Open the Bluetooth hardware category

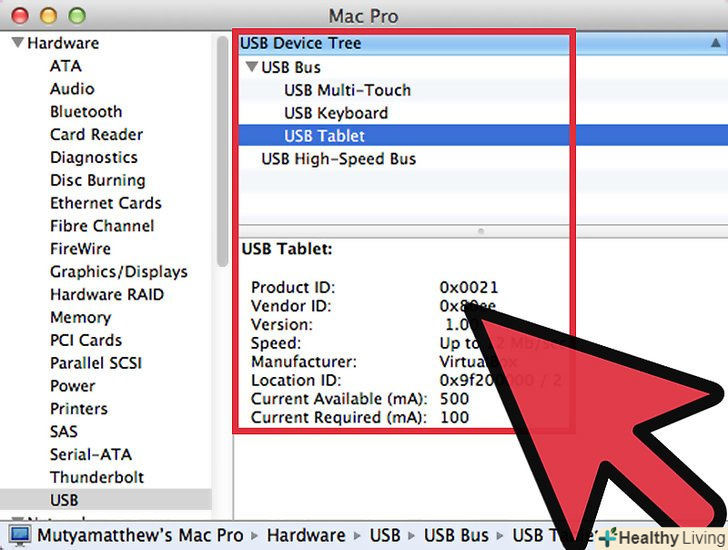[x=86, y=111]
